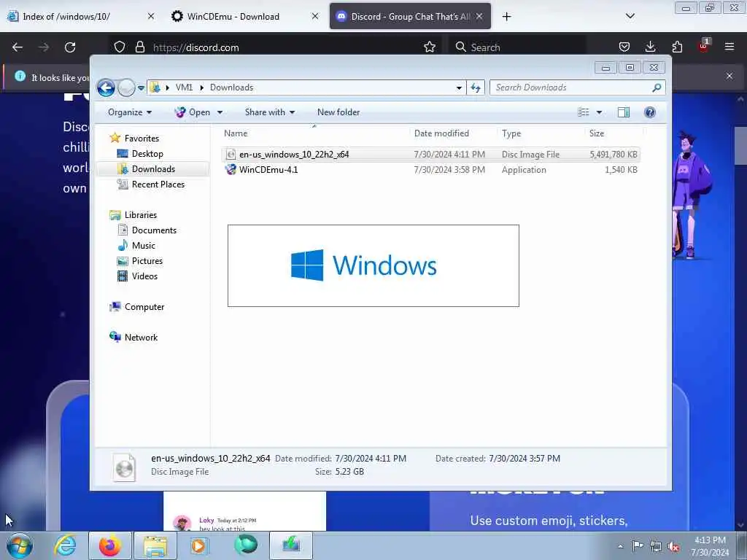
Task: Open the list all tabs dropdown
Action: [630, 16]
